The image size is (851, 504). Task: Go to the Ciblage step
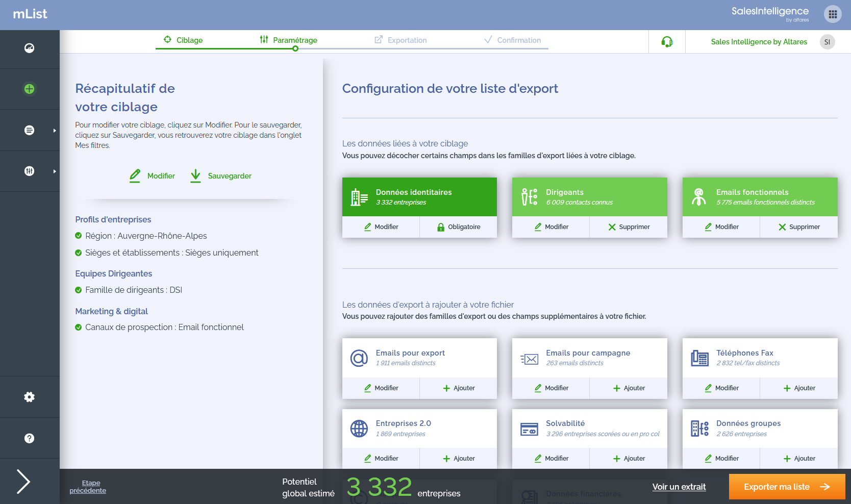(x=183, y=40)
